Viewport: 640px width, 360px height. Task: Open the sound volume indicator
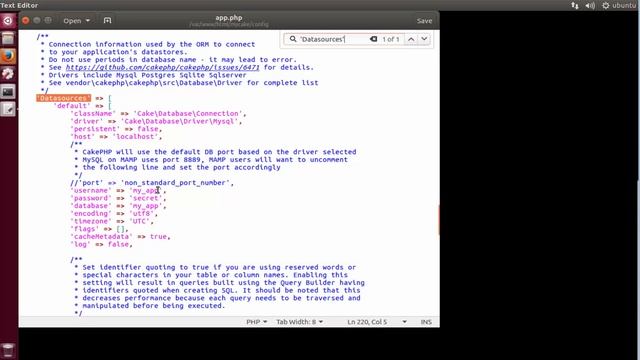(x=590, y=5)
